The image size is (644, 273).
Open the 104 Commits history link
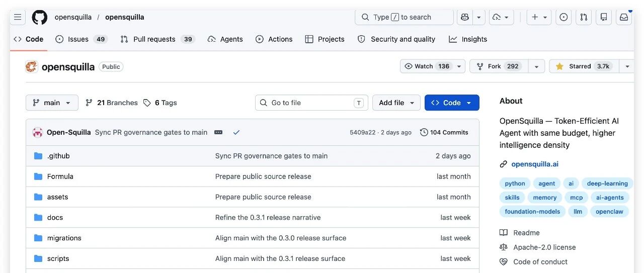444,132
